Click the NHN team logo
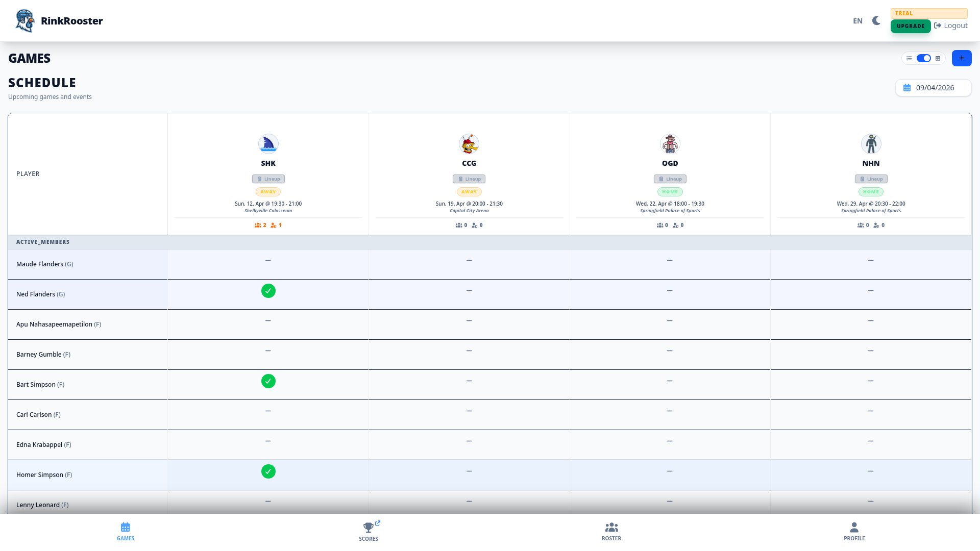Screen dimensions: 980x551 pos(871,144)
